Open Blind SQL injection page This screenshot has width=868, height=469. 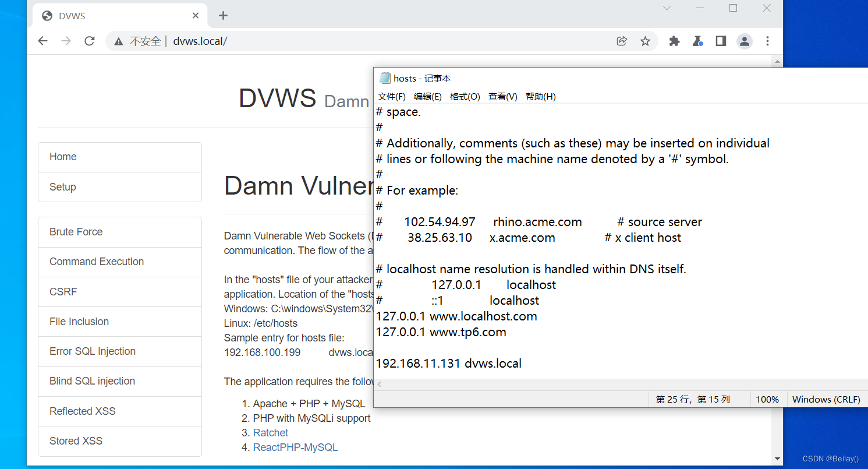[x=120, y=381]
